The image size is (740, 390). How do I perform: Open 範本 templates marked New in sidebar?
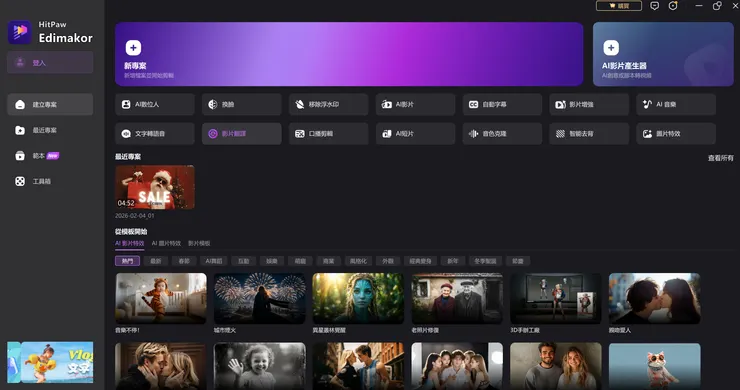[x=50, y=155]
